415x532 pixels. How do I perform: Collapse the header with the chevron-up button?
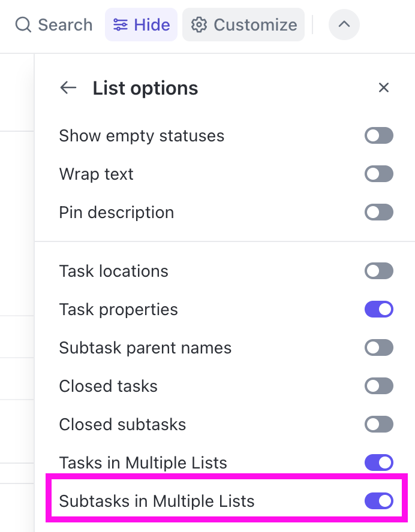coord(344,25)
